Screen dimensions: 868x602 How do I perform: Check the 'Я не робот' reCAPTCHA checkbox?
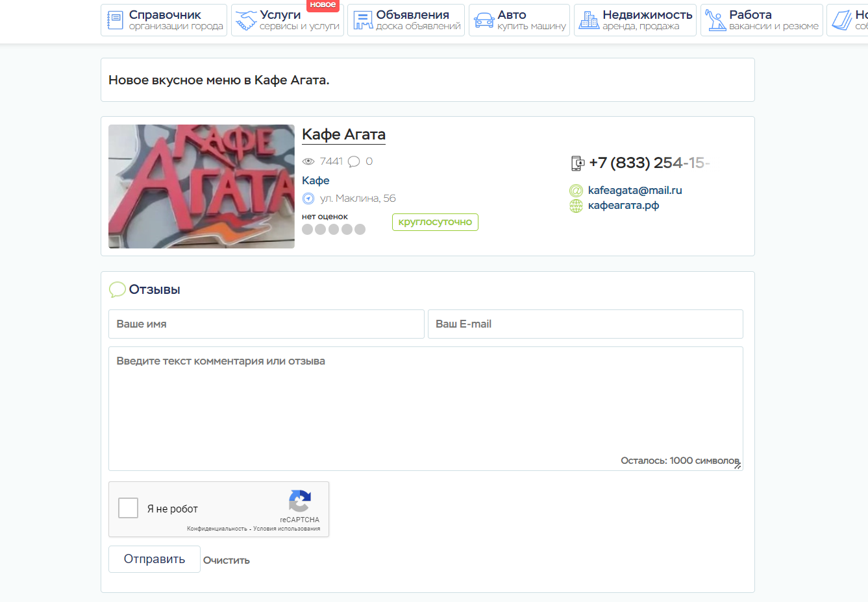(129, 508)
